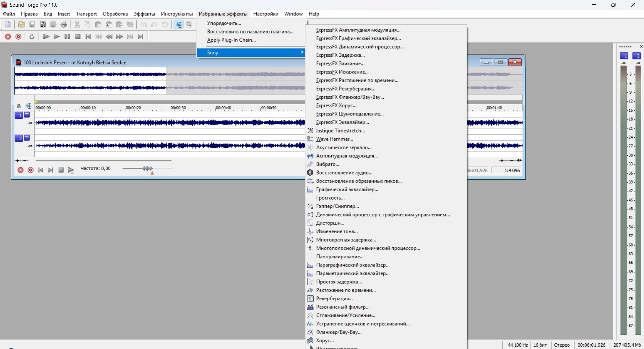Open the Настройки menu
Image resolution: width=644 pixels, height=349 pixels.
click(266, 14)
